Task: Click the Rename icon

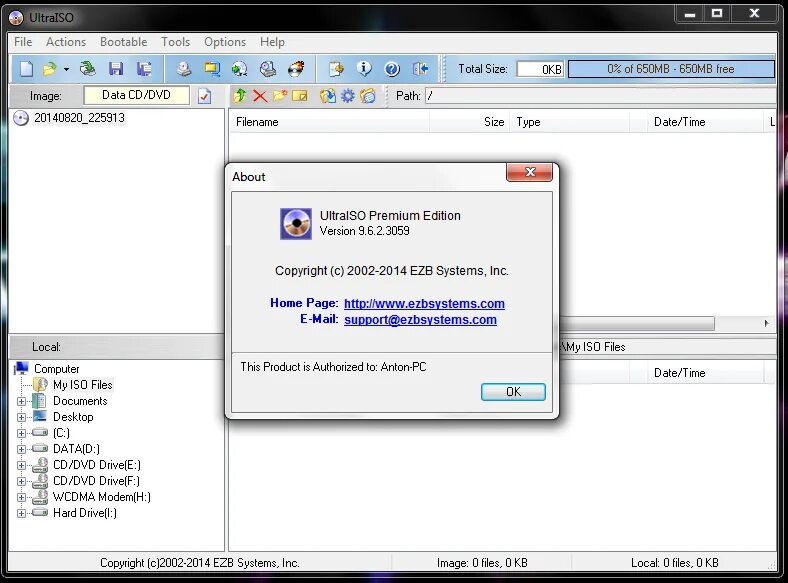Action: (x=300, y=95)
